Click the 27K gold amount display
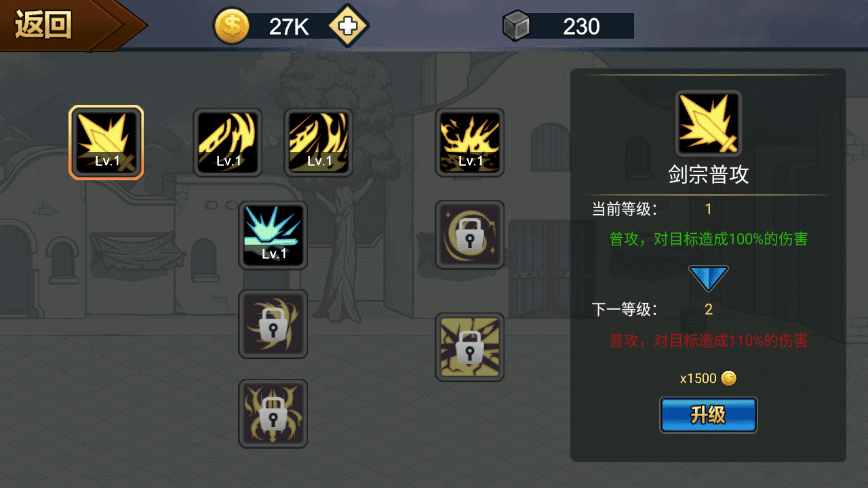Viewport: 868px width, 488px height. click(x=289, y=26)
